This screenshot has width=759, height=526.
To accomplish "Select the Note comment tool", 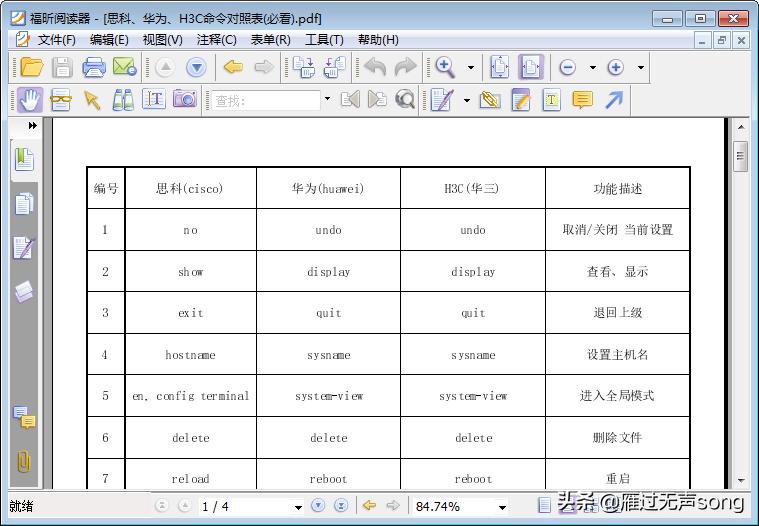I will (x=582, y=100).
